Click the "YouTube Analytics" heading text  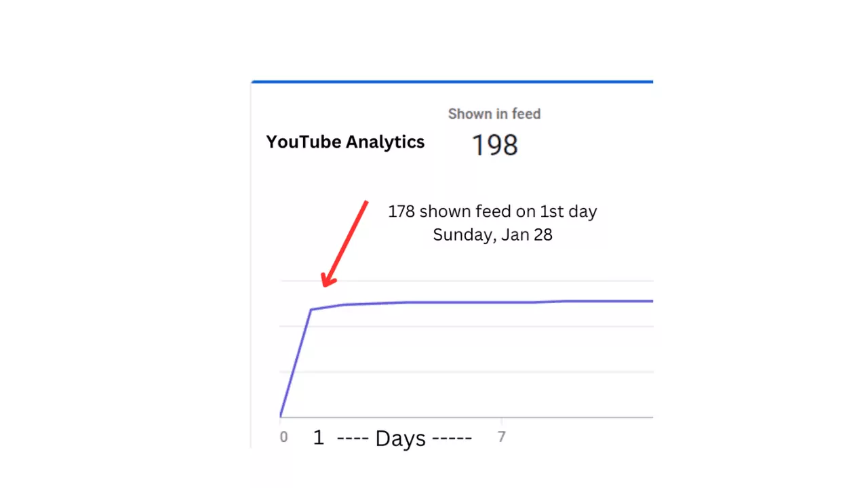(345, 142)
